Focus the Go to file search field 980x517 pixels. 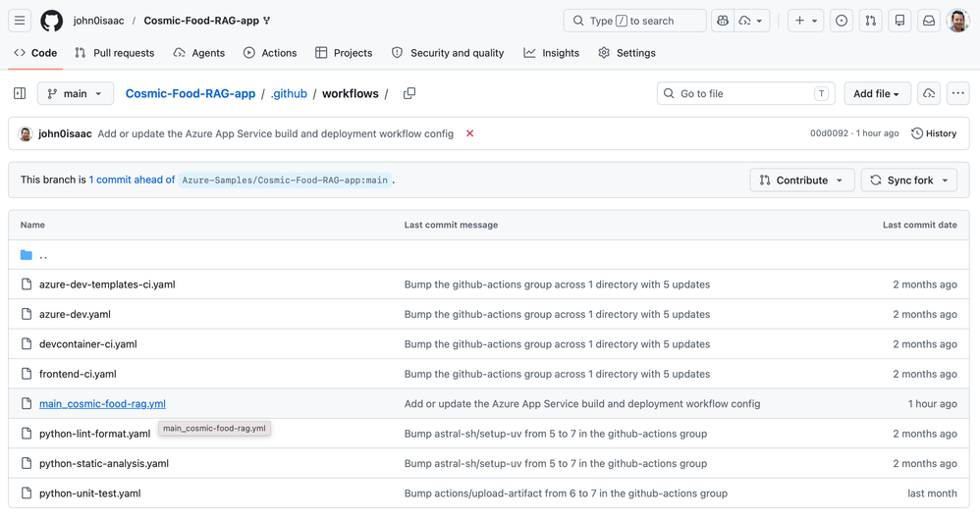click(x=744, y=93)
